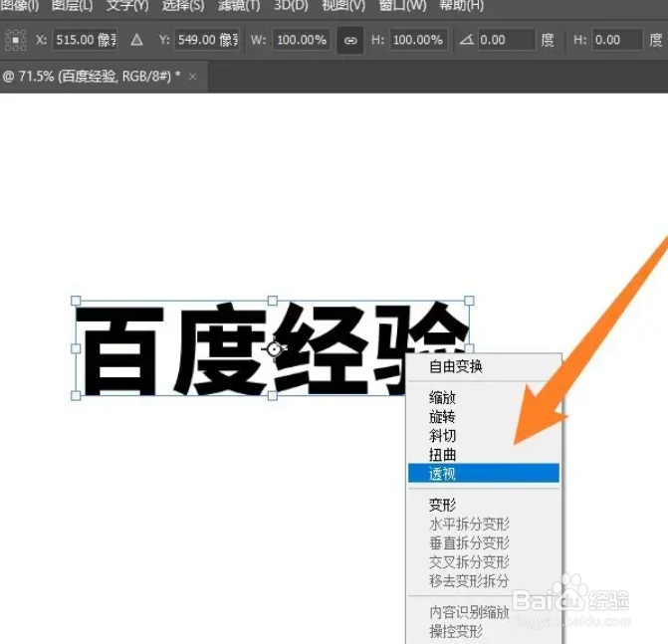
Task: Choose 斜切 from context menu
Action: click(484, 436)
